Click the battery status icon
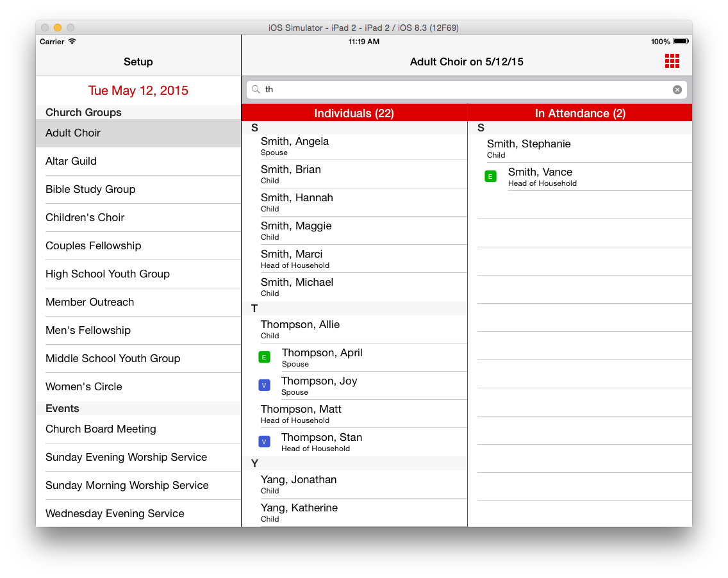The height and width of the screenshot is (578, 728). (x=680, y=42)
